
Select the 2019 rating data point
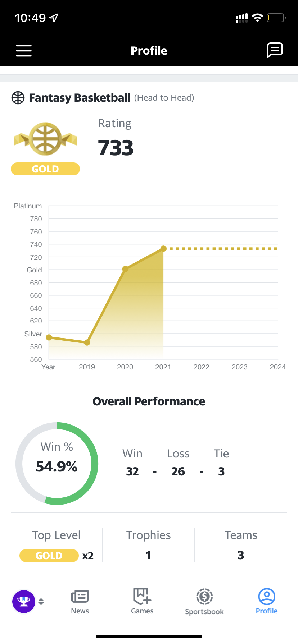(x=87, y=342)
